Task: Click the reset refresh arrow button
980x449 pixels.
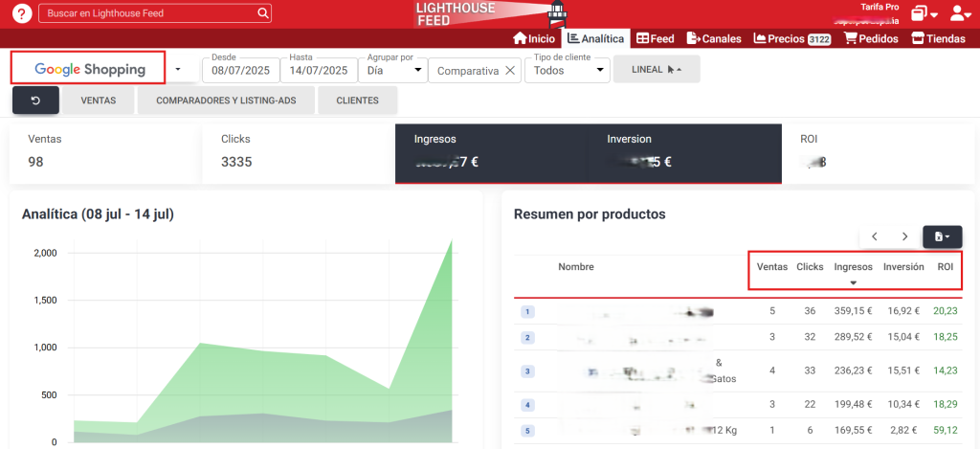Action: coord(35,101)
